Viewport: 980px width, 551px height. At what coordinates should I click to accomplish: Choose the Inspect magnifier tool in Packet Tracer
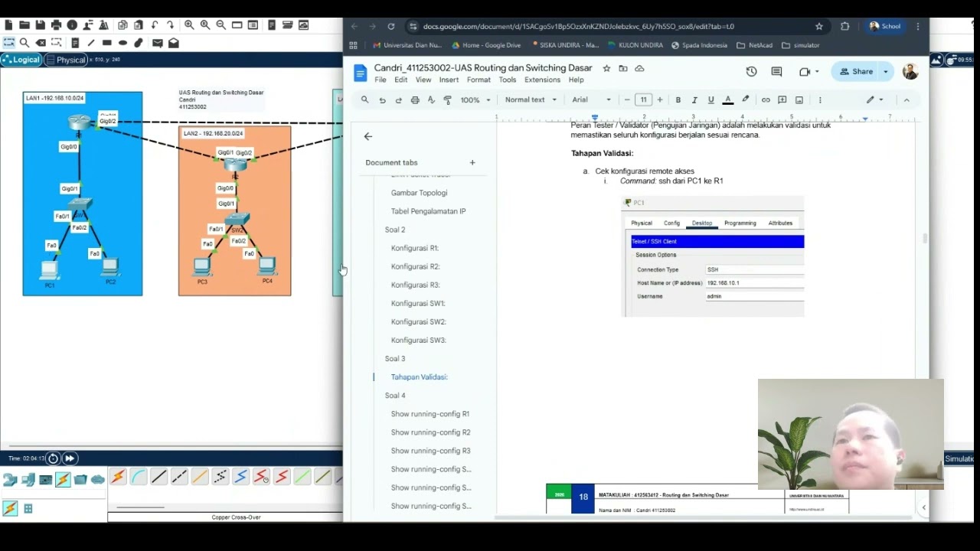[x=24, y=43]
